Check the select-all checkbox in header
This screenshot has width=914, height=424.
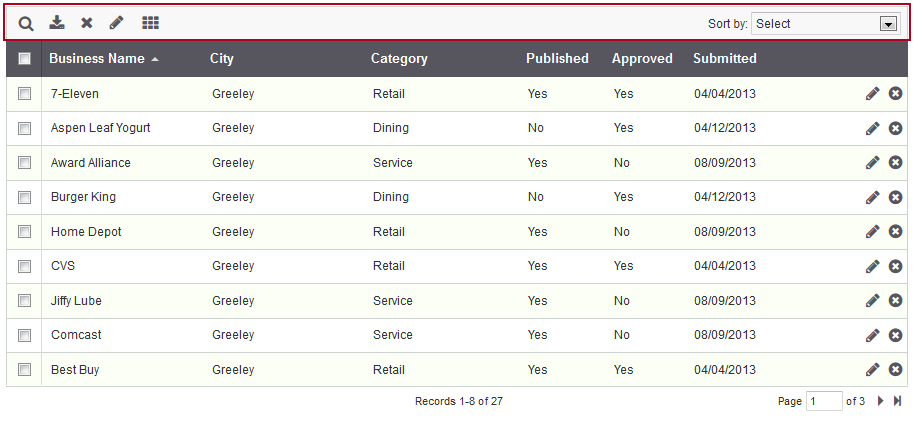(24, 58)
